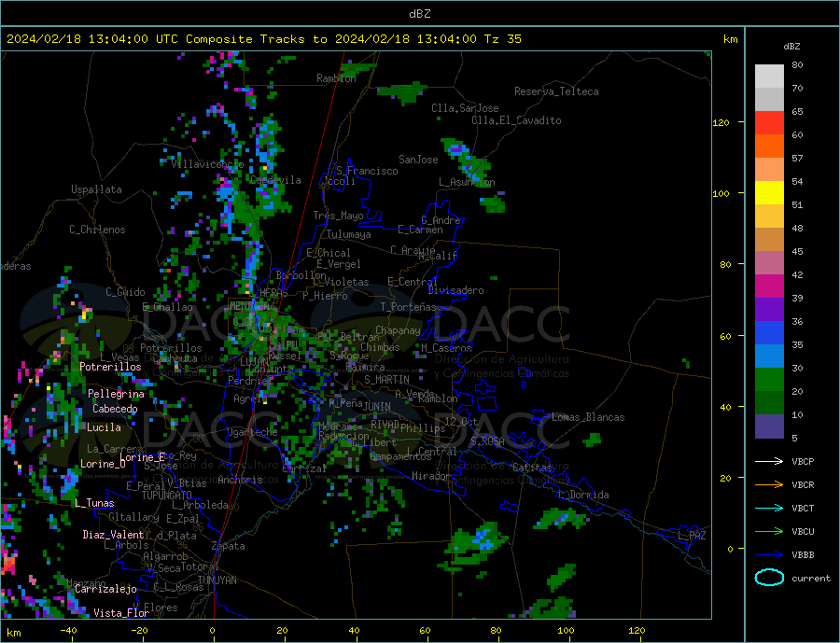The width and height of the screenshot is (840, 643).
Task: Click the Clla.SanJose map label
Action: point(465,108)
